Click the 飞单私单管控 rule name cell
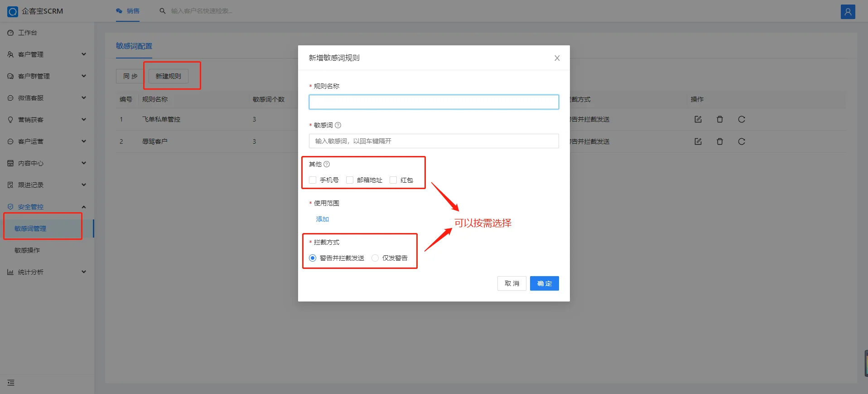The height and width of the screenshot is (394, 868). 161,119
